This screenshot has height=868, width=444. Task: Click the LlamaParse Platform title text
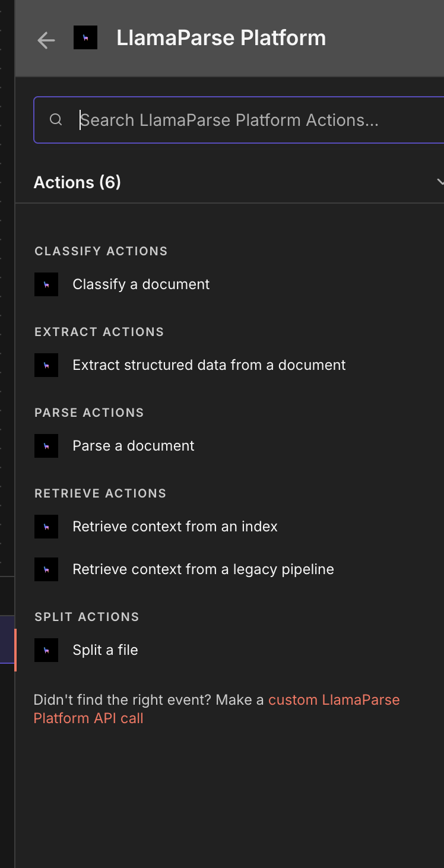[x=221, y=38]
